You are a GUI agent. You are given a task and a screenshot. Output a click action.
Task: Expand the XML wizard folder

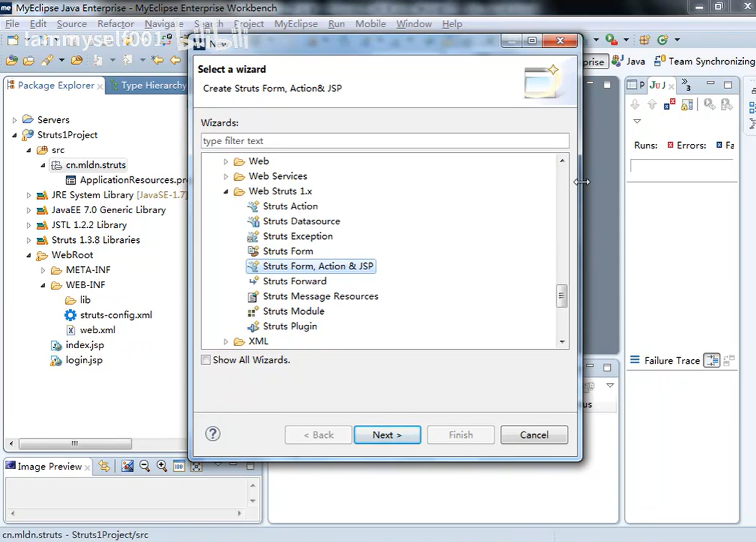coord(225,342)
